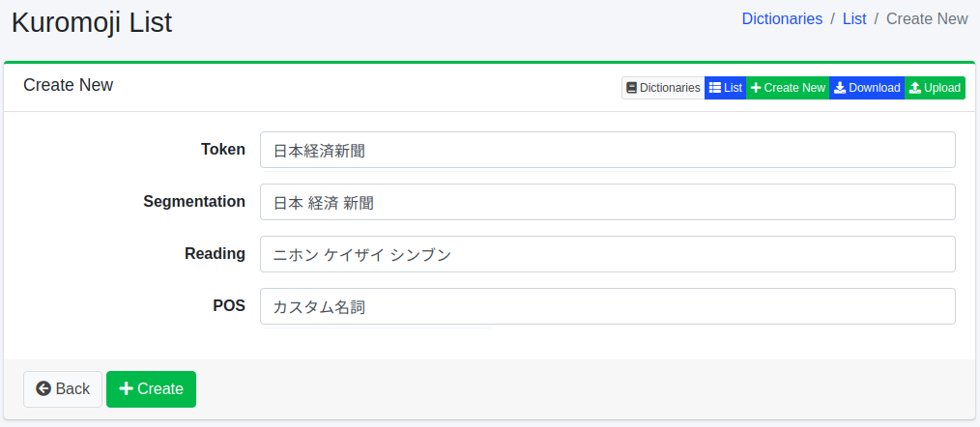Image resolution: width=980 pixels, height=427 pixels.
Task: Click the left arrow icon on the Back button
Action: pos(43,389)
